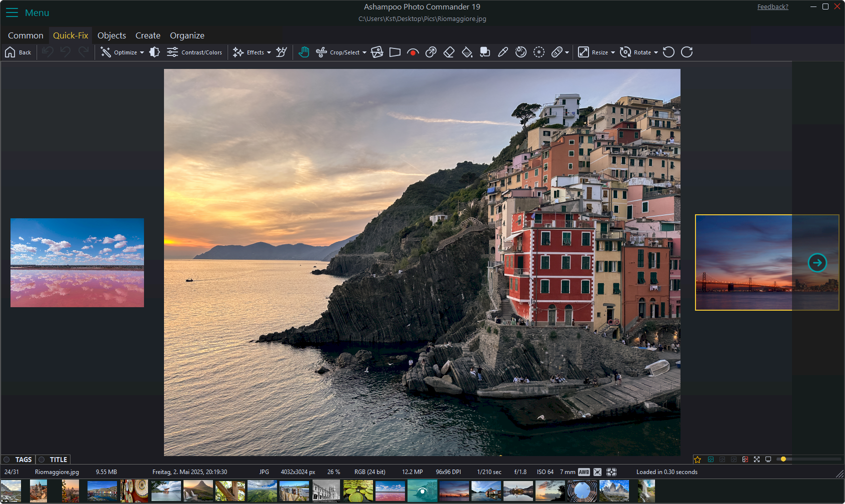
Task: Switch to the Organize tab
Action: (187, 35)
